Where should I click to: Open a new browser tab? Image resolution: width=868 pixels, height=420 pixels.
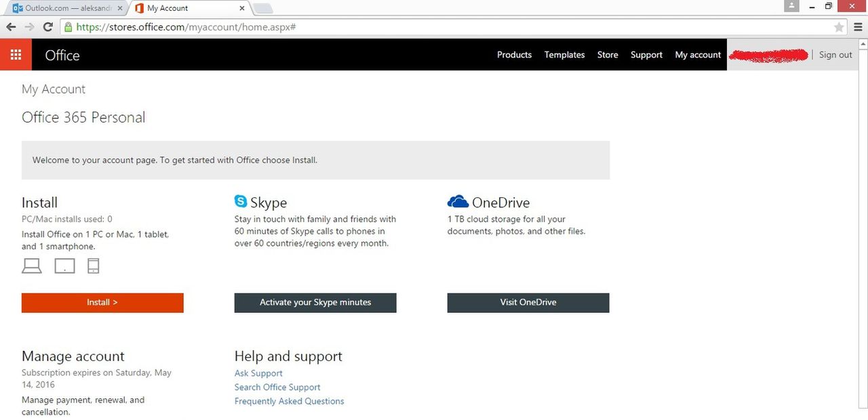point(263,9)
